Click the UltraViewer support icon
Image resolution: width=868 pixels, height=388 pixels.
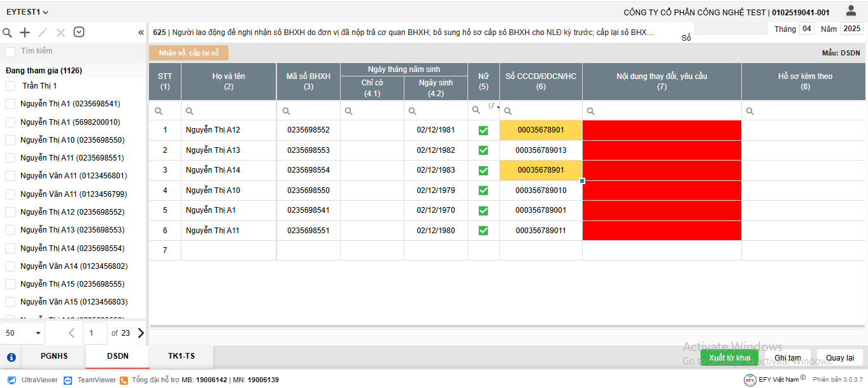point(11,380)
